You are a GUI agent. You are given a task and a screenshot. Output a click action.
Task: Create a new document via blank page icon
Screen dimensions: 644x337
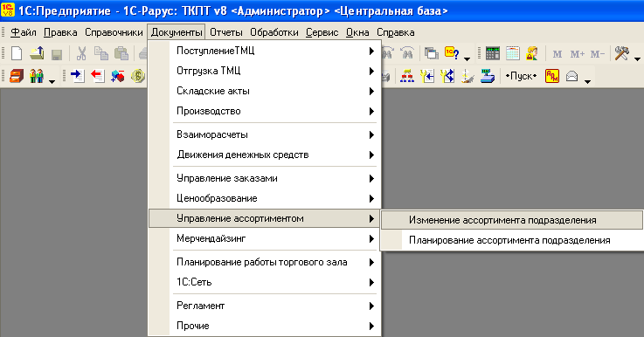(17, 53)
